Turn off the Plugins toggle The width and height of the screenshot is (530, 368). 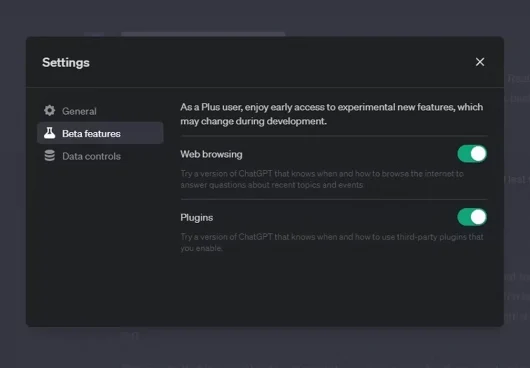coord(472,217)
